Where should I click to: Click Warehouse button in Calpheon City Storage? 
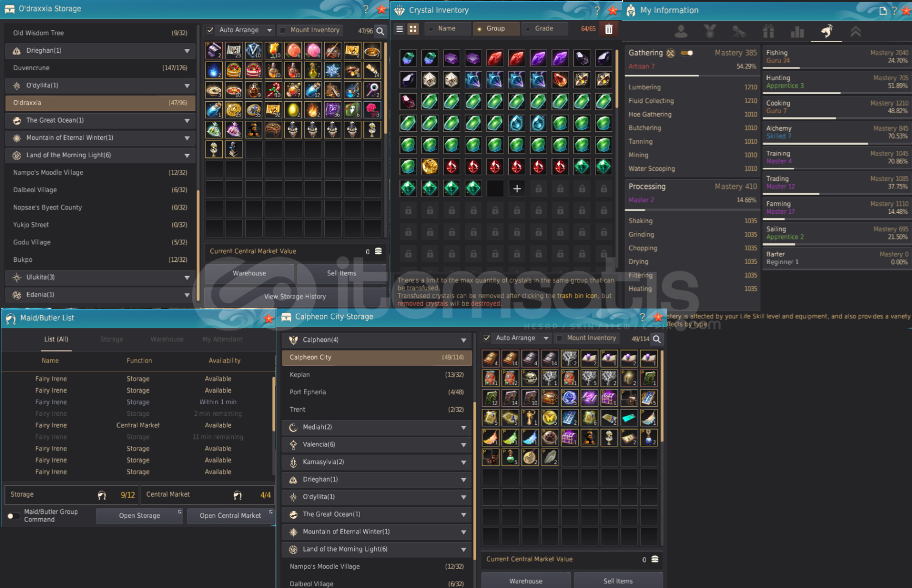coord(526,581)
